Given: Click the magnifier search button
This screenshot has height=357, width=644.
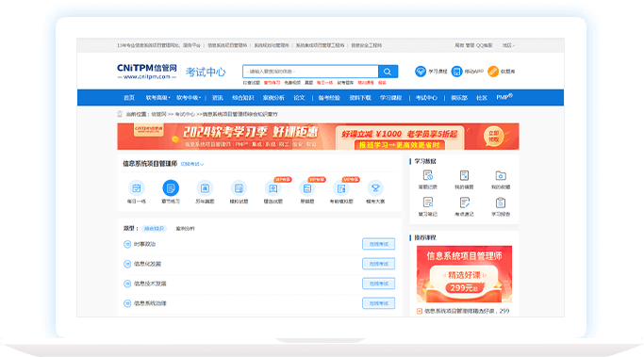Looking at the screenshot, I should pos(388,72).
